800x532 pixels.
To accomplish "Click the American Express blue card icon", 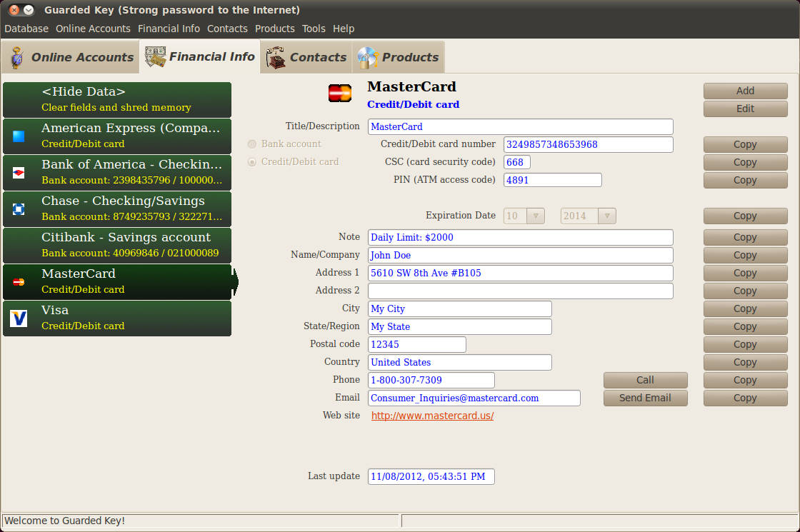I will pyautogui.click(x=19, y=136).
